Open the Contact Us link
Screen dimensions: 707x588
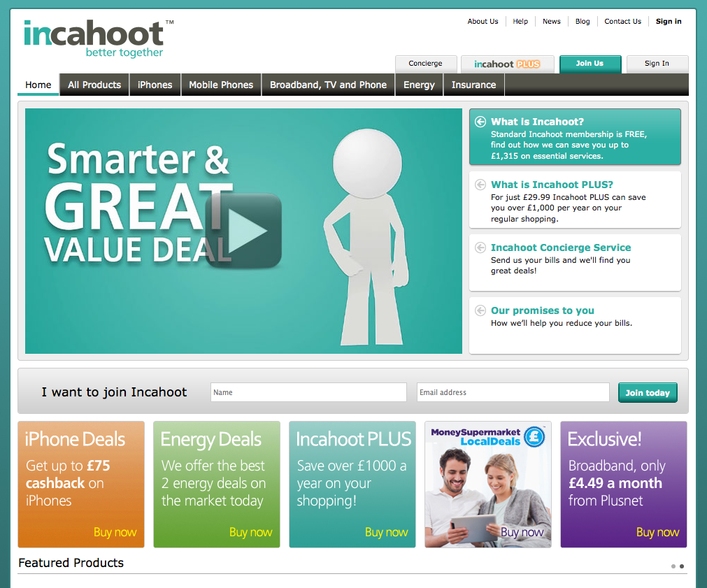(622, 21)
